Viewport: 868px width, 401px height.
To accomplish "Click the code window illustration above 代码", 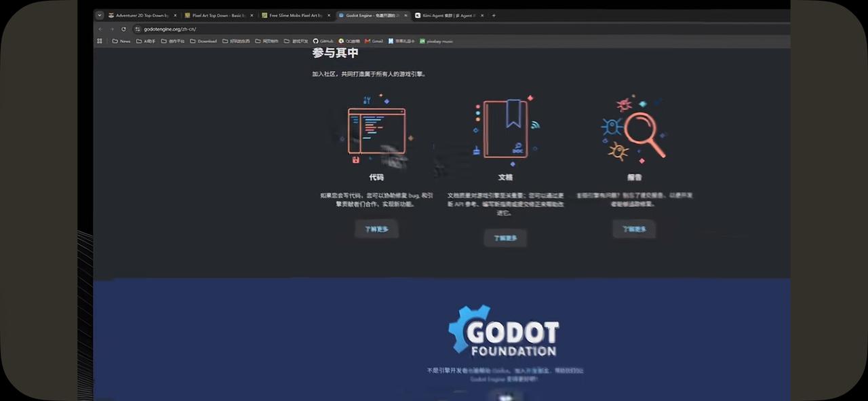I will (376, 130).
